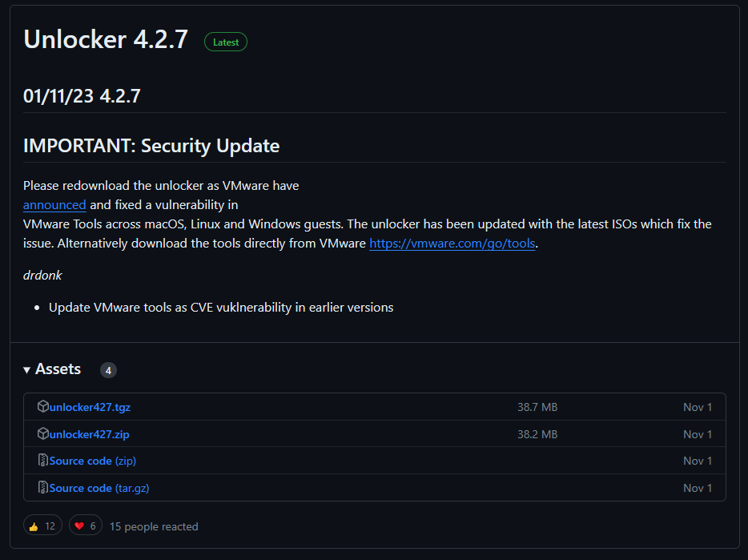Viewport: 748px width, 560px height.
Task: Open the vmware.com/go/tools link
Action: [x=452, y=244]
